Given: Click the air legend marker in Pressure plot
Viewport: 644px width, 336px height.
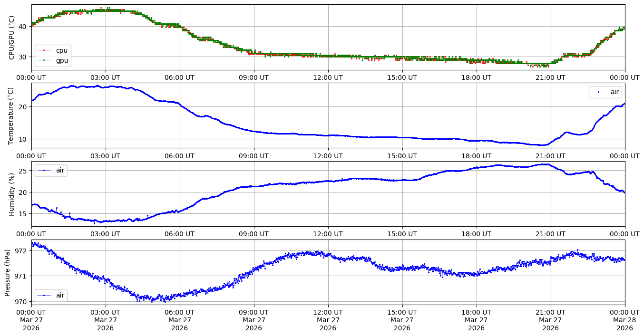Looking at the screenshot, I should [44, 295].
